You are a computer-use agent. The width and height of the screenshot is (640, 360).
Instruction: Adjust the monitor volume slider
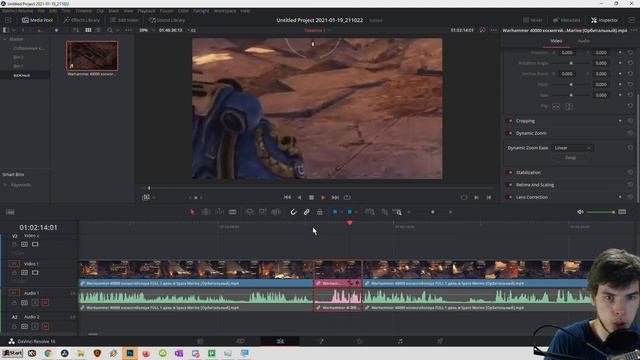pyautogui.click(x=601, y=212)
